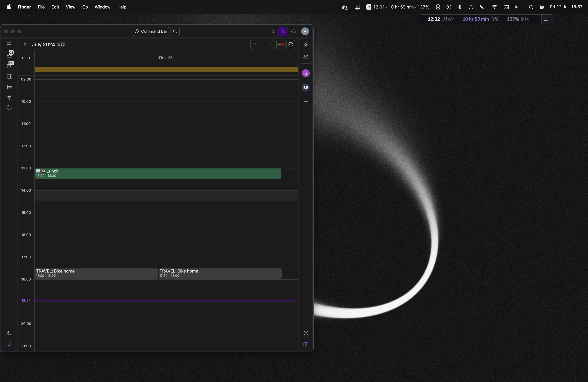The height and width of the screenshot is (382, 588).
Task: Open the Help menu in the menu bar
Action: click(x=122, y=7)
